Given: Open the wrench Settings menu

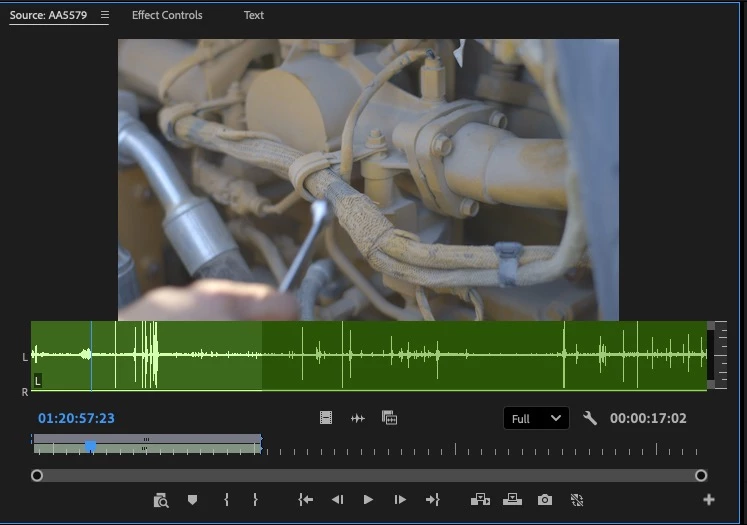Looking at the screenshot, I should pos(590,418).
